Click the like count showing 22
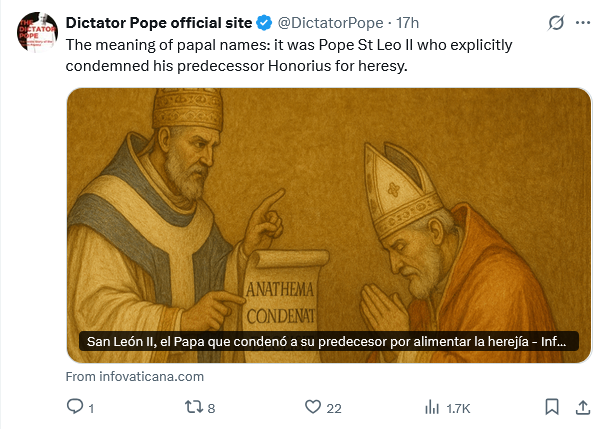Viewport: 608px width, 429px height. pos(334,408)
